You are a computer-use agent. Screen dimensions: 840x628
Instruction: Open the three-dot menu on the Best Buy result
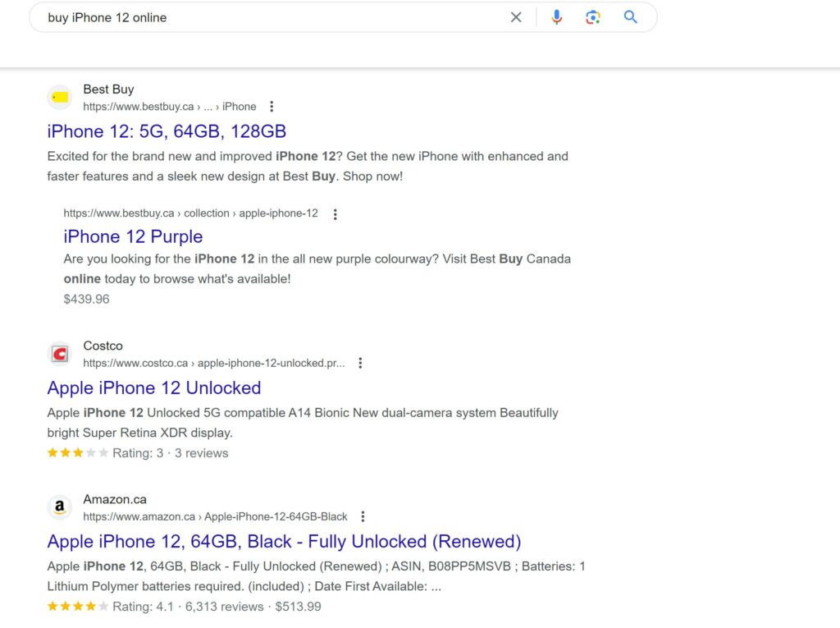coord(272,106)
